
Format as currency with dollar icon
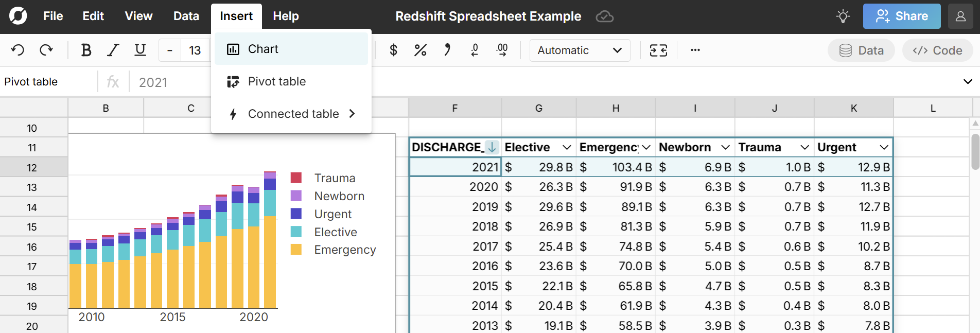393,50
